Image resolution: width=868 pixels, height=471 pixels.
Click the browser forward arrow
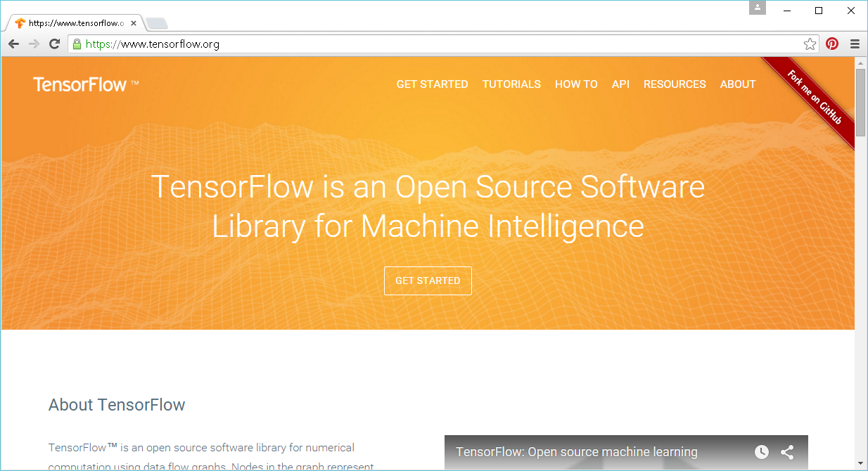[34, 44]
